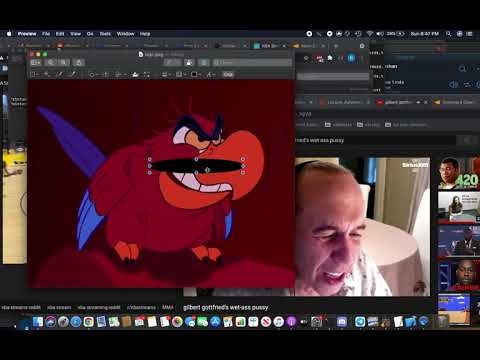The width and height of the screenshot is (480, 360).
Task: Open the Tools menu
Action: (x=105, y=34)
